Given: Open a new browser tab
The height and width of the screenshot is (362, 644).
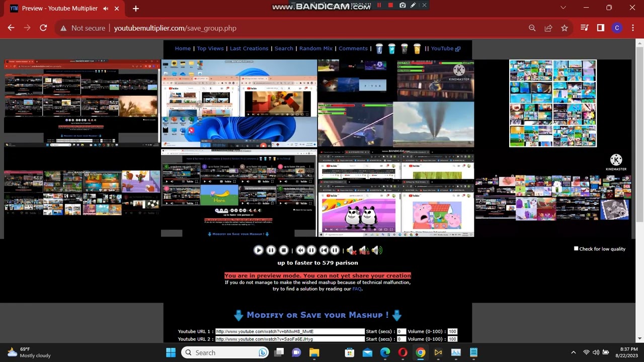Looking at the screenshot, I should 135,9.
